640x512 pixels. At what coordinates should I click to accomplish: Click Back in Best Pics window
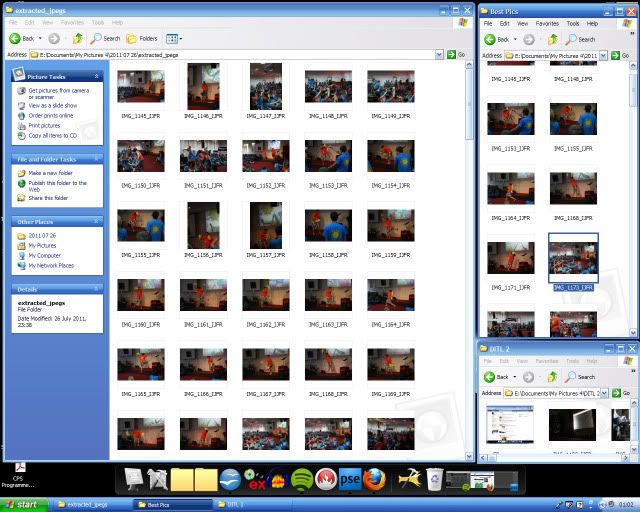click(496, 40)
